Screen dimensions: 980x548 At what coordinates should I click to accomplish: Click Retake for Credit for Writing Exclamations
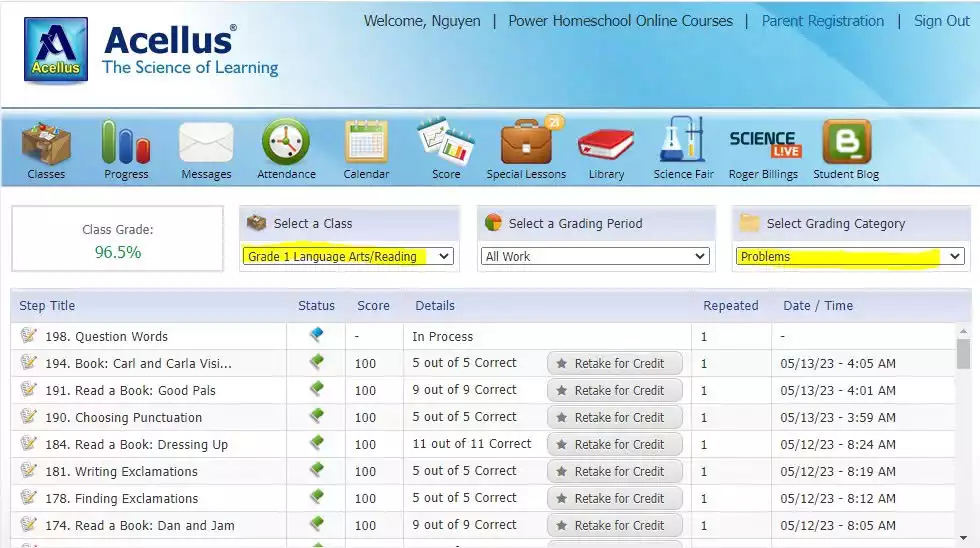[x=615, y=472]
